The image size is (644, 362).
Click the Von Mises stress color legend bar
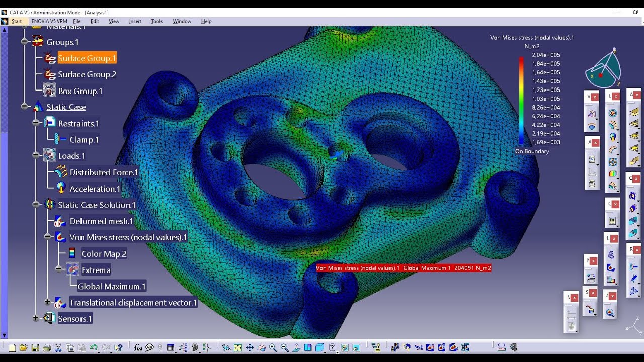tap(522, 101)
